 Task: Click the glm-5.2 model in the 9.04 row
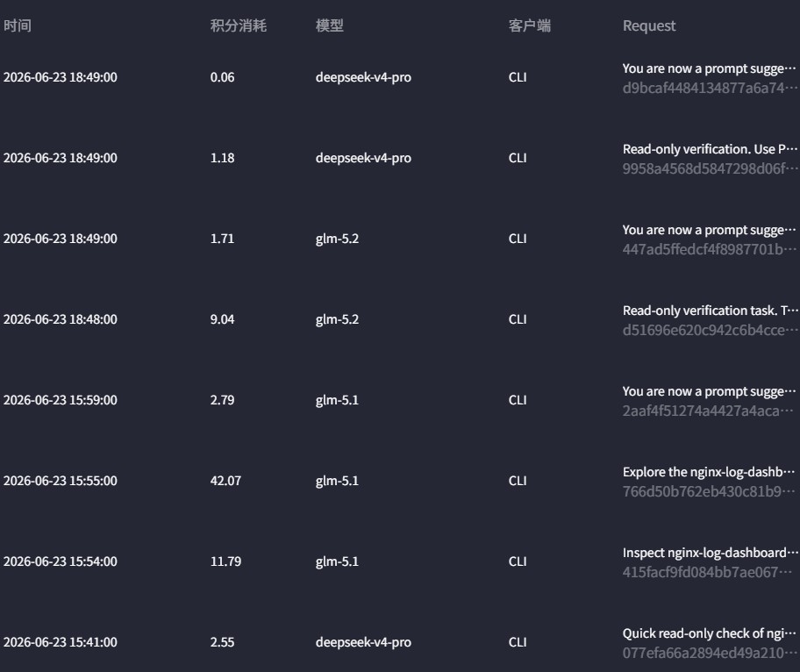[337, 319]
